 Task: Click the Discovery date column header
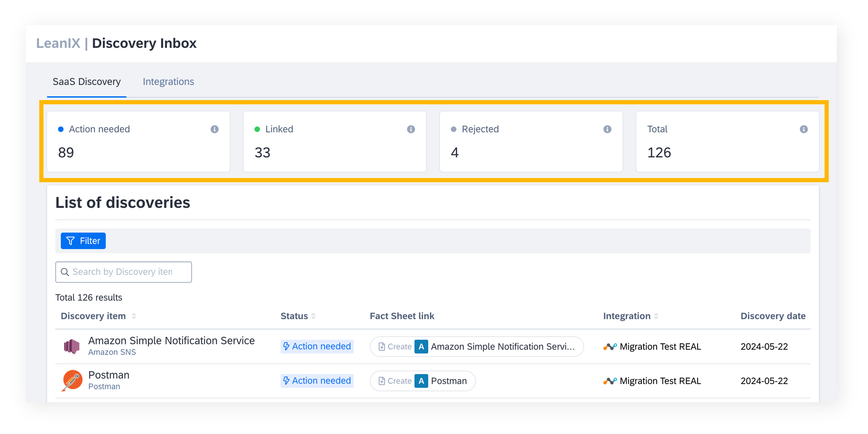[773, 316]
